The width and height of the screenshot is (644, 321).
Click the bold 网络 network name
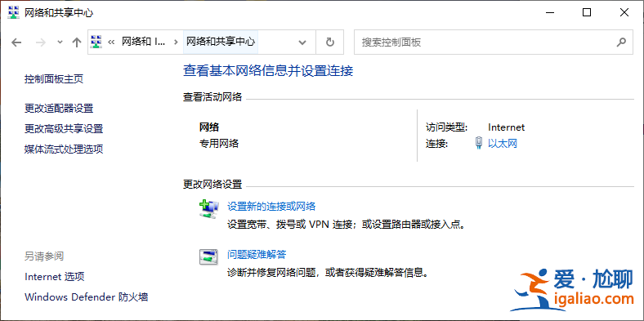click(x=209, y=127)
